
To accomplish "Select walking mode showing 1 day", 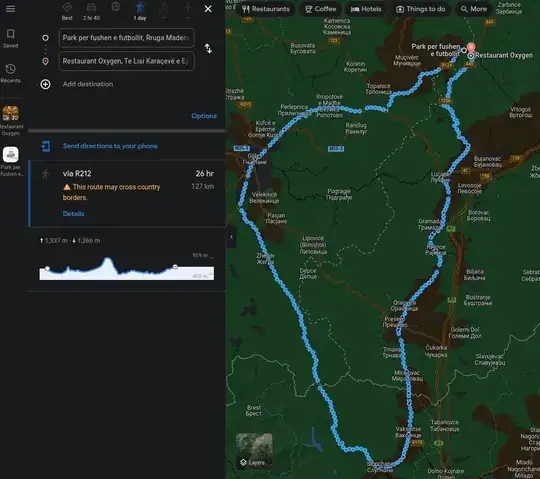I will coord(140,11).
